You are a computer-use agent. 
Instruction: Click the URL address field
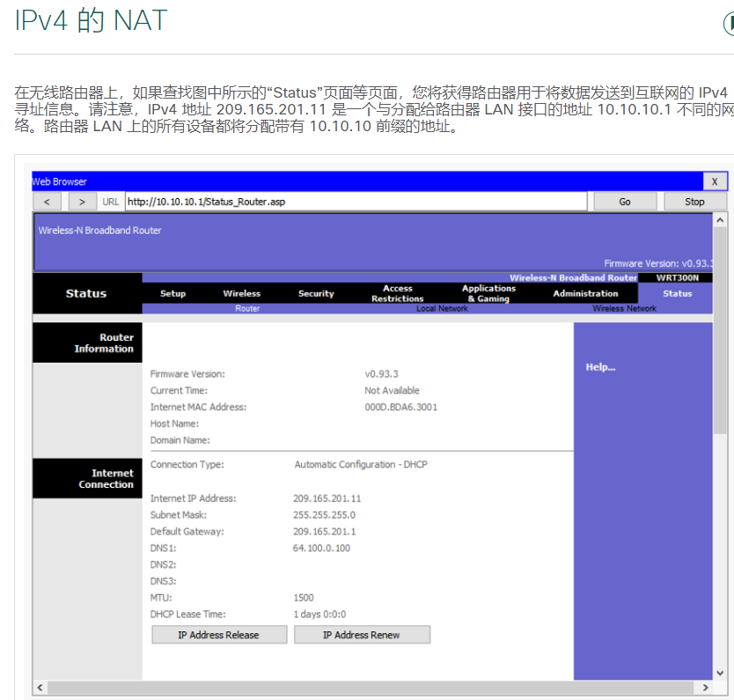356,202
